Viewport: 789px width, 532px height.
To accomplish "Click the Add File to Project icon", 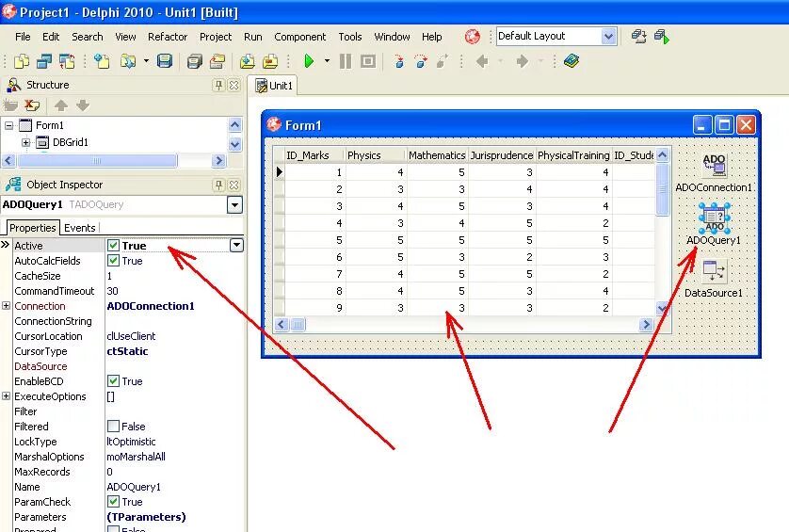I will [x=247, y=61].
